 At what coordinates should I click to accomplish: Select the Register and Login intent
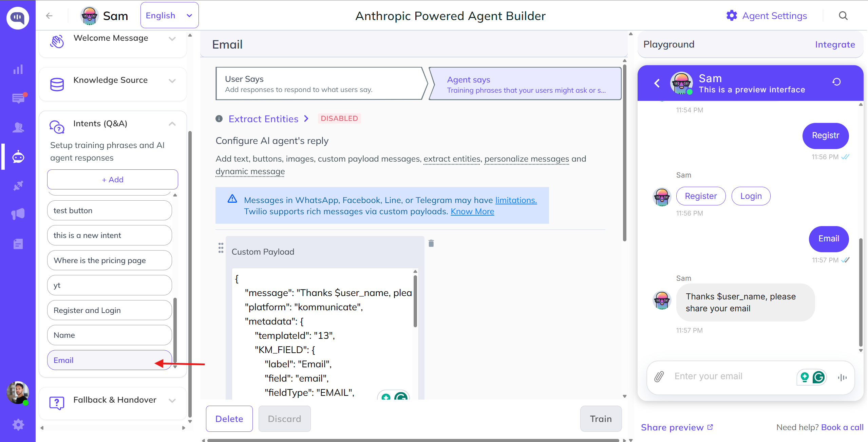tap(110, 310)
